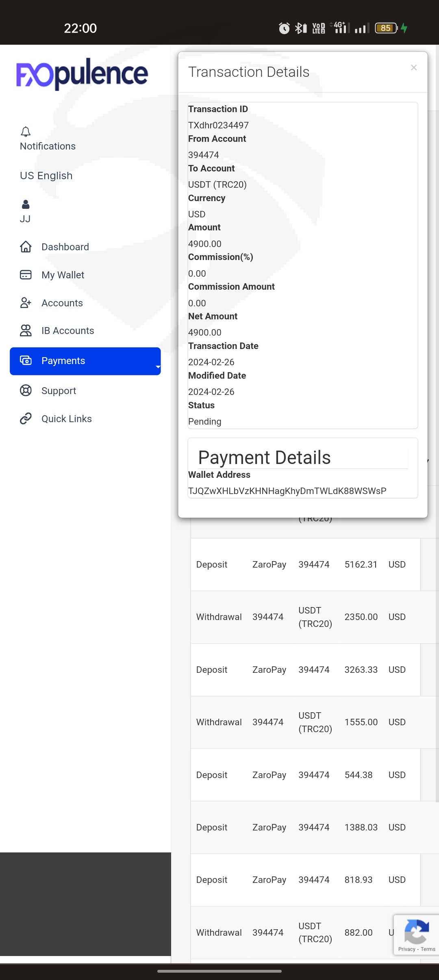Click the Accounts add-user icon

click(26, 303)
